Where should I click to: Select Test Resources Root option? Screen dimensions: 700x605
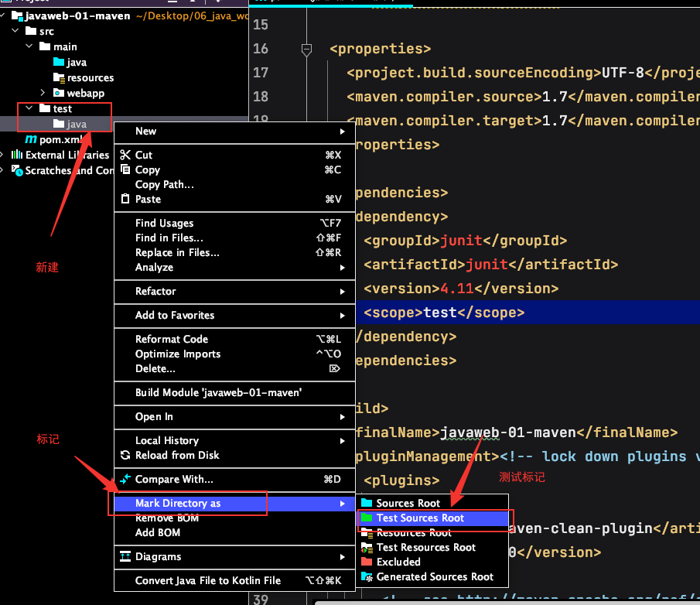coord(433,548)
